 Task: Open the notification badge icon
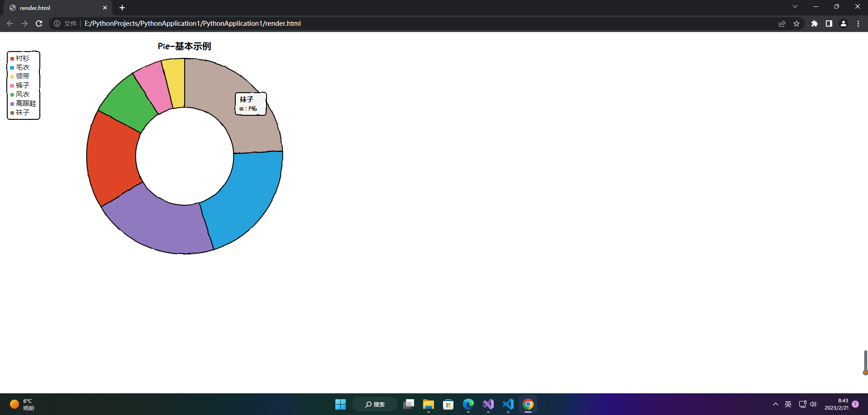pyautogui.click(x=855, y=404)
